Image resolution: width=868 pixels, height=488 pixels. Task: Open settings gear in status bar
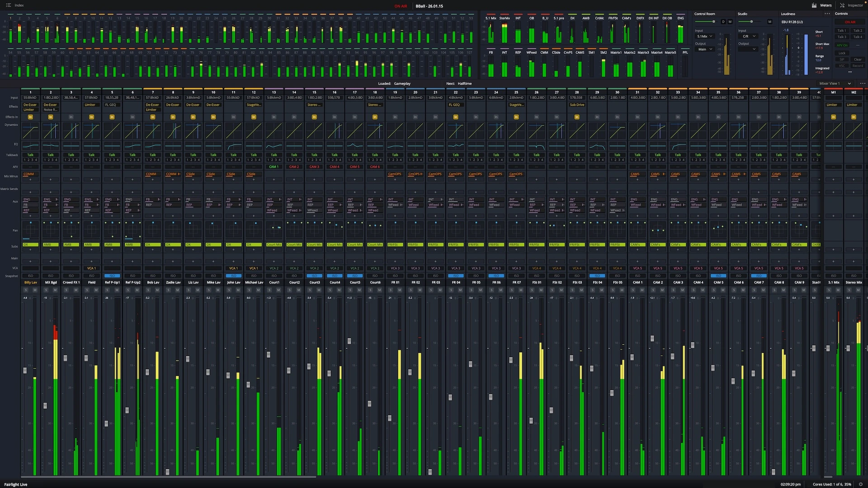861,484
